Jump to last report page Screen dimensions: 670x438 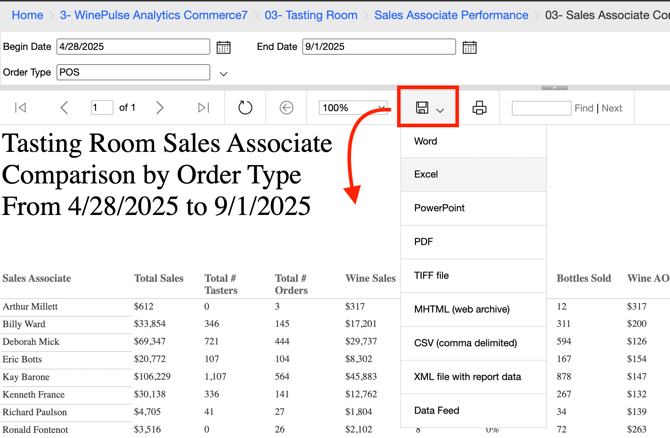tap(204, 108)
